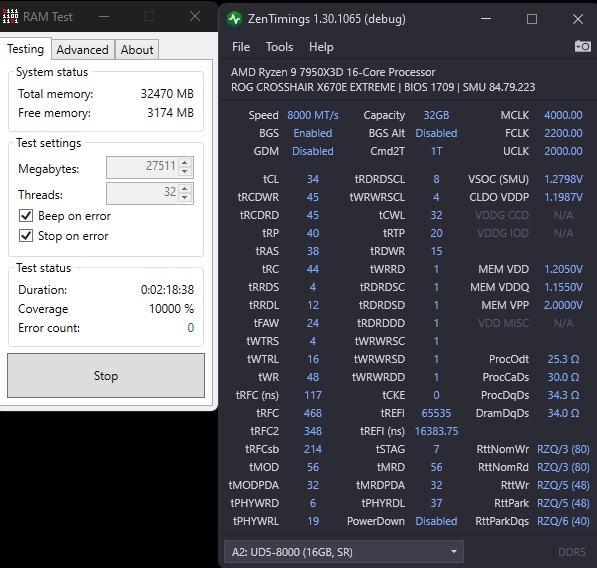This screenshot has height=568, width=597.
Task: Open the File menu in ZenTimings
Action: pyautogui.click(x=241, y=47)
